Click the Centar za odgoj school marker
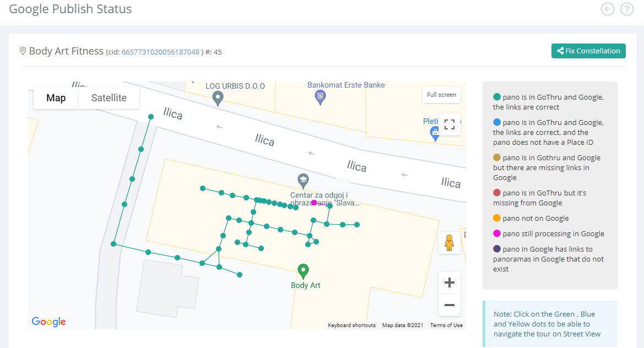644x348 pixels. click(x=303, y=181)
